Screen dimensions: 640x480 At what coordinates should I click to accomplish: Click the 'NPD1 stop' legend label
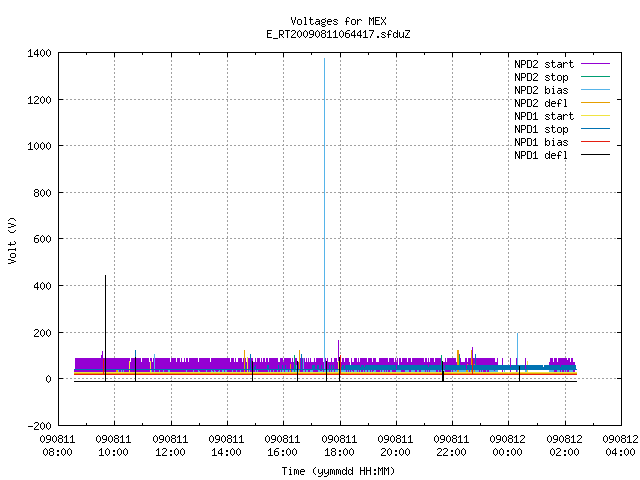pos(541,129)
